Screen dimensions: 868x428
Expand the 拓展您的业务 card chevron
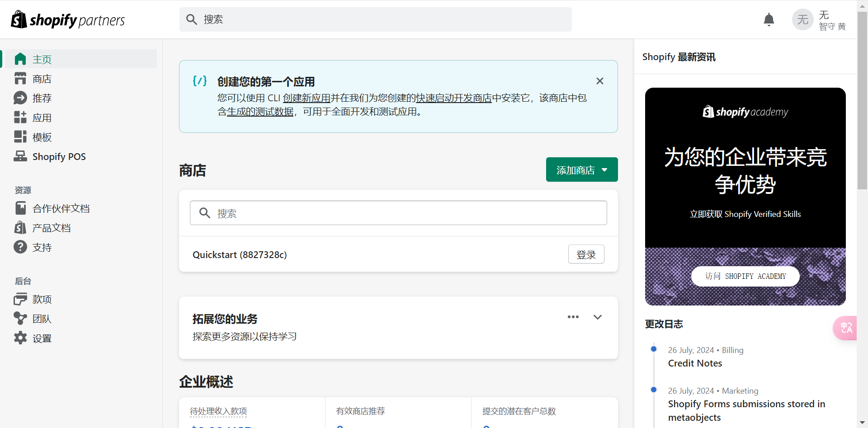pyautogui.click(x=598, y=317)
